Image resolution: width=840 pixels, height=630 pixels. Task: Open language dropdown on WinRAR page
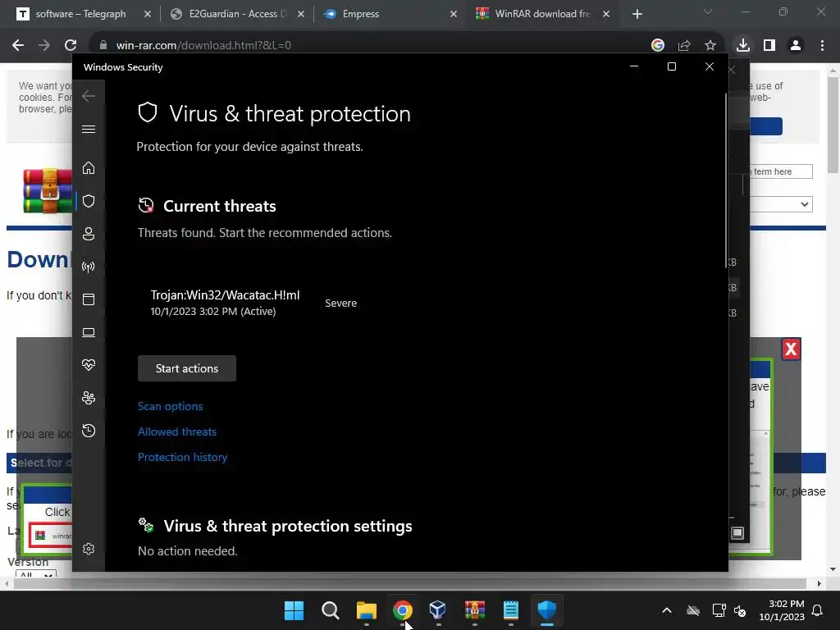pyautogui.click(x=781, y=204)
